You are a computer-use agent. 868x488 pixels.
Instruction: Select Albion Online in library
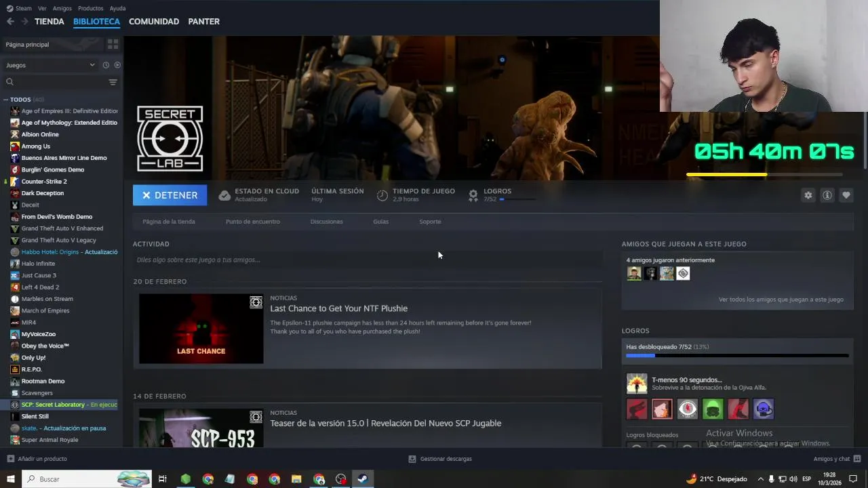(40, 134)
